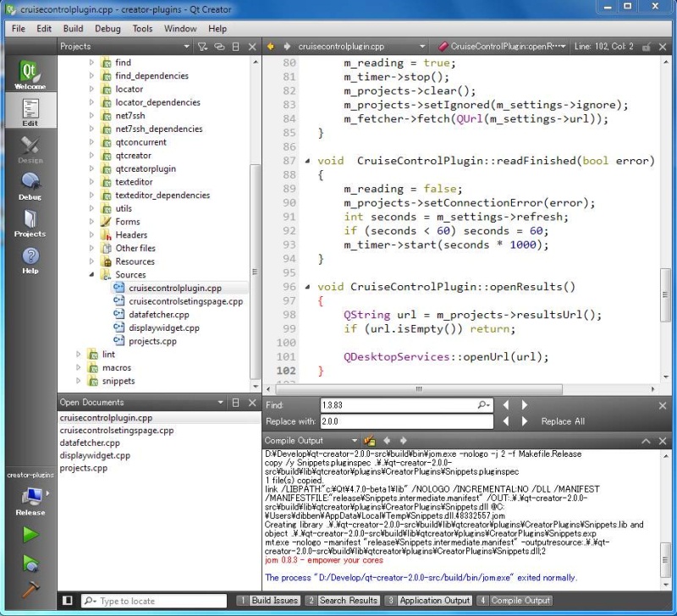The image size is (677, 616).
Task: Close the cruisecontrolplugin.cpp editor
Action: (663, 47)
